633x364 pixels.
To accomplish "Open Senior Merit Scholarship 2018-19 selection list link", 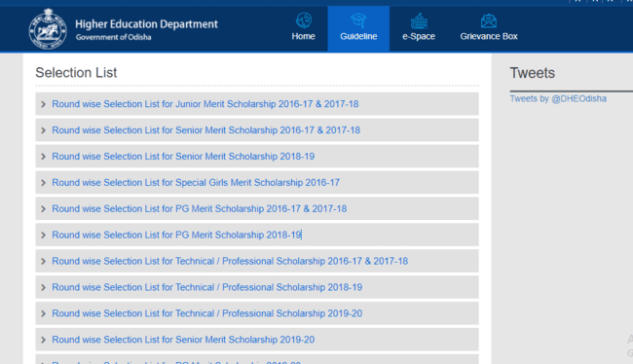I will coord(183,157).
